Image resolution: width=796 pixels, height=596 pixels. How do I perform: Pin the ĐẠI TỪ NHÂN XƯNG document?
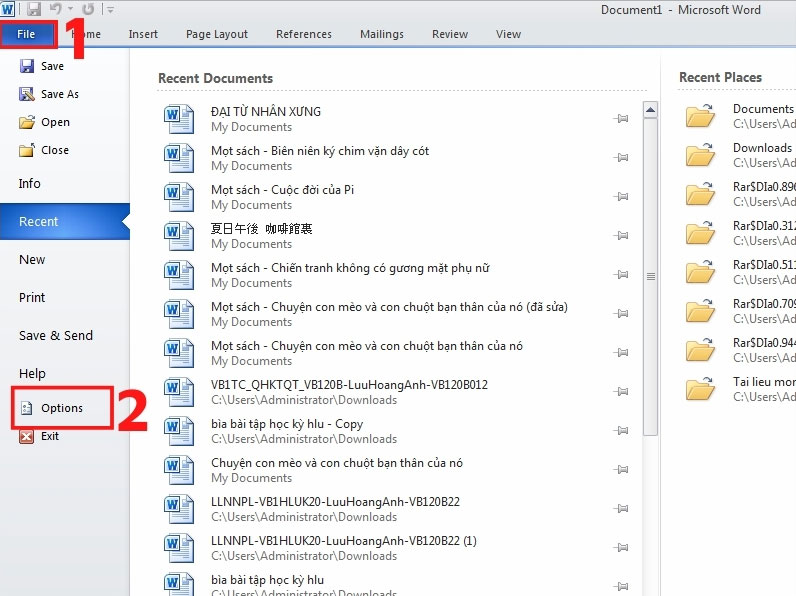tap(621, 119)
